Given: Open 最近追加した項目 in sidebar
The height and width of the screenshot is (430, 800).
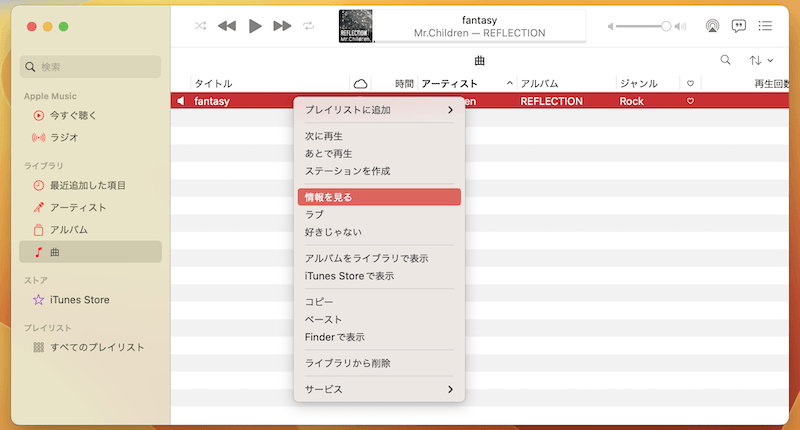Looking at the screenshot, I should (90, 185).
